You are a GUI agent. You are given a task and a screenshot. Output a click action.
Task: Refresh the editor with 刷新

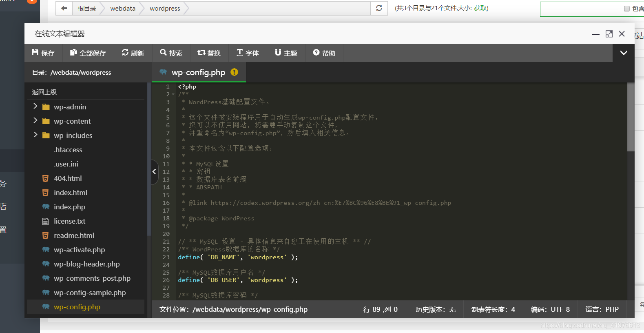pos(133,53)
